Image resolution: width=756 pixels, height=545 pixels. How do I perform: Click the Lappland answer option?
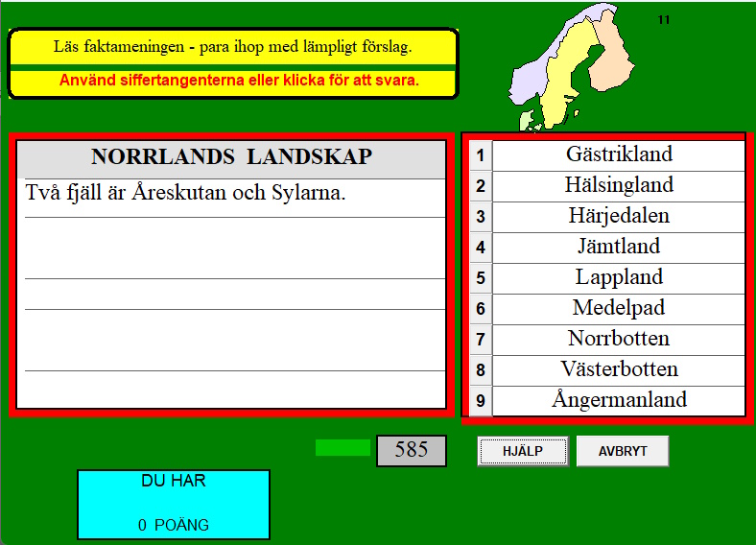(x=619, y=277)
